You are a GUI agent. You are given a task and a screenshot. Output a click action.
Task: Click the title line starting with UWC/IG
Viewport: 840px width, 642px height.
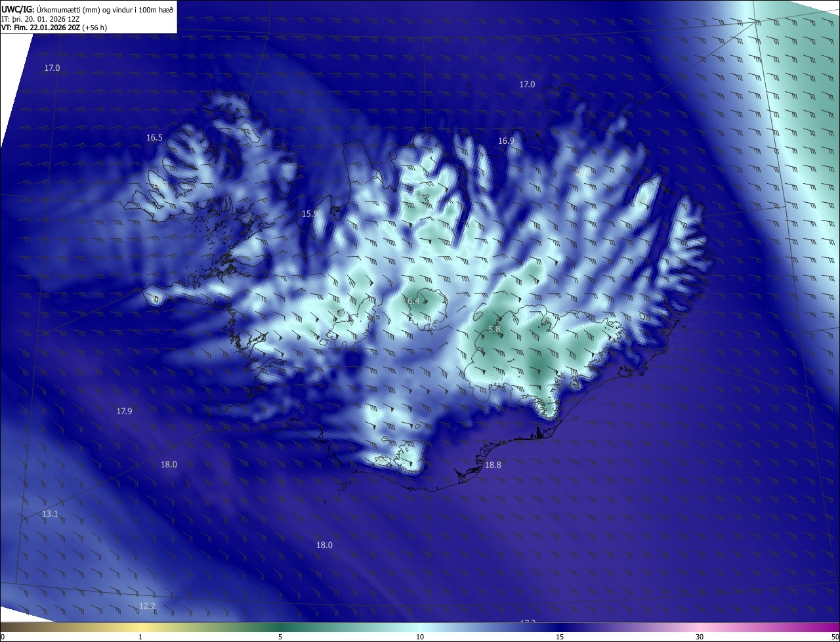tap(87, 9)
